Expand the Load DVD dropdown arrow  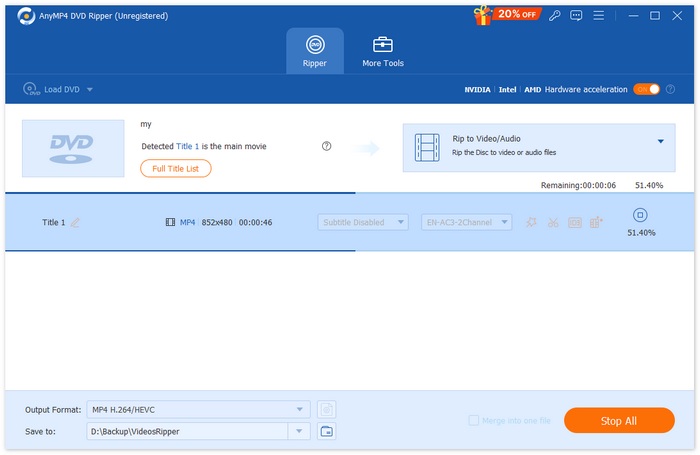[90, 90]
